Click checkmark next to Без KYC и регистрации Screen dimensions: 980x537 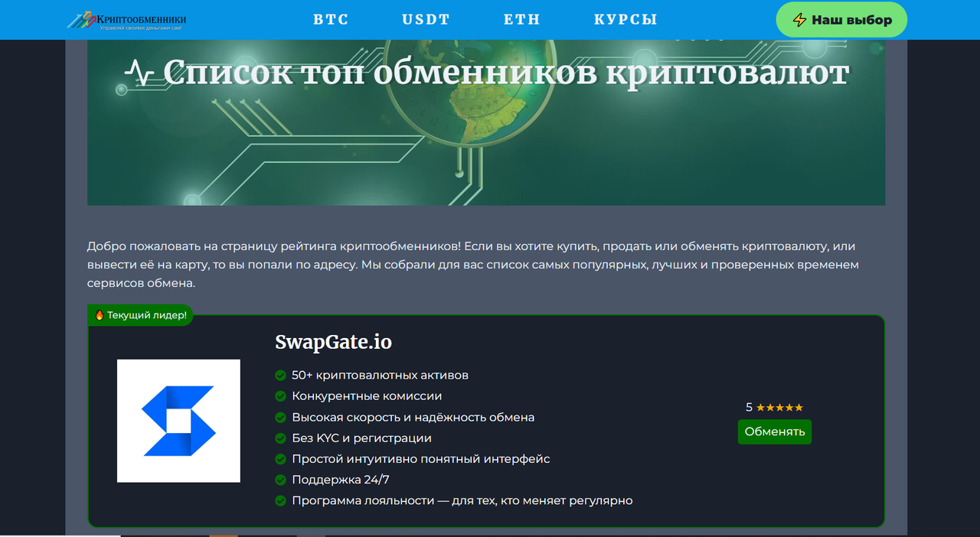(x=280, y=438)
